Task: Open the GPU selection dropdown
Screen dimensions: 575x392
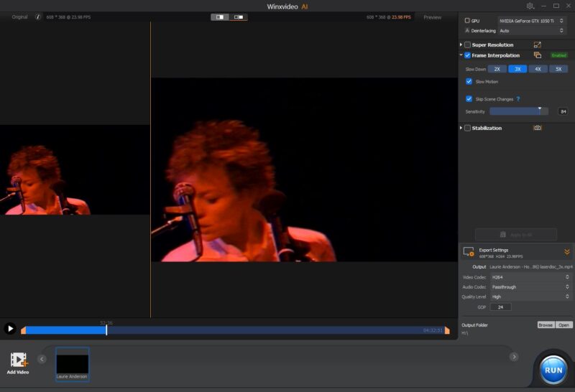Action: click(x=533, y=21)
